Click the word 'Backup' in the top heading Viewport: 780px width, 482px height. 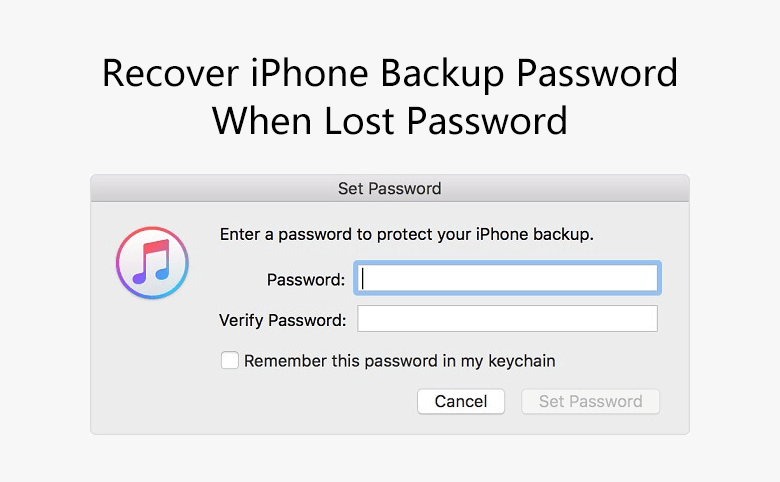click(x=443, y=75)
